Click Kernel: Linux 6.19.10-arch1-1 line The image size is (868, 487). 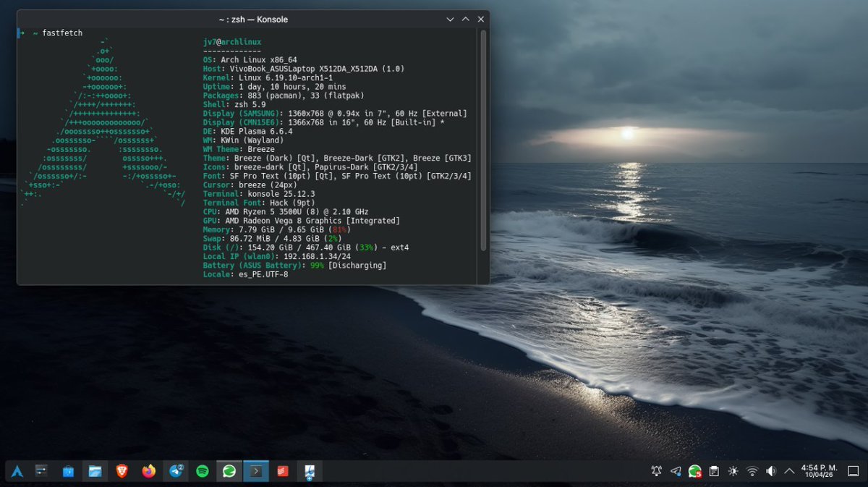(268, 77)
